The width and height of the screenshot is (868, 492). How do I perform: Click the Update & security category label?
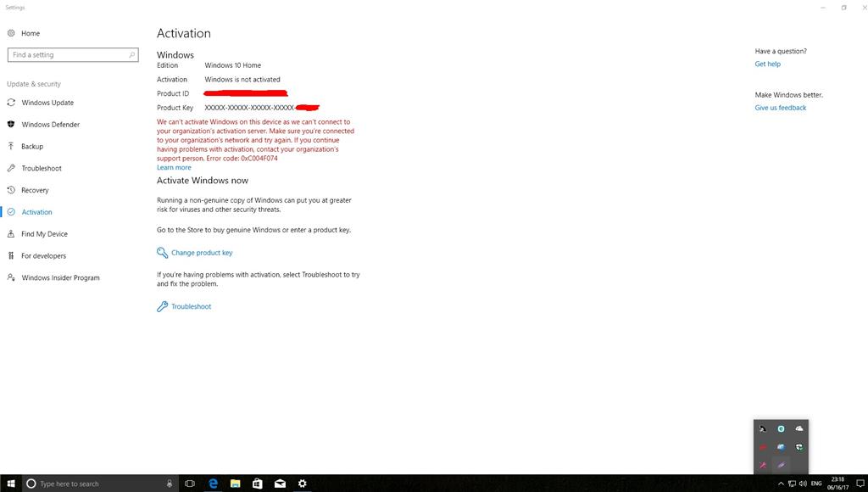click(34, 84)
